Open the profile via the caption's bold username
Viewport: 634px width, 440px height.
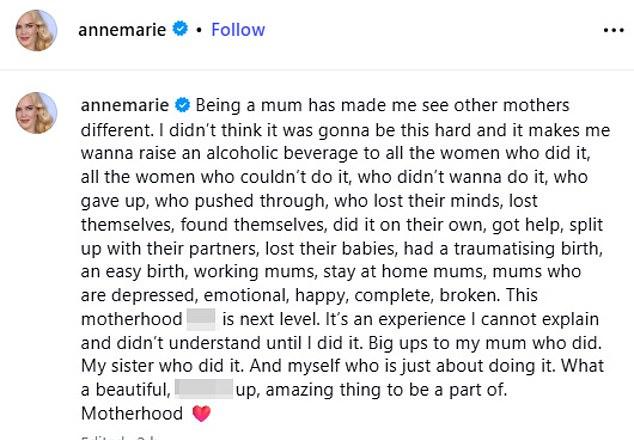(124, 105)
